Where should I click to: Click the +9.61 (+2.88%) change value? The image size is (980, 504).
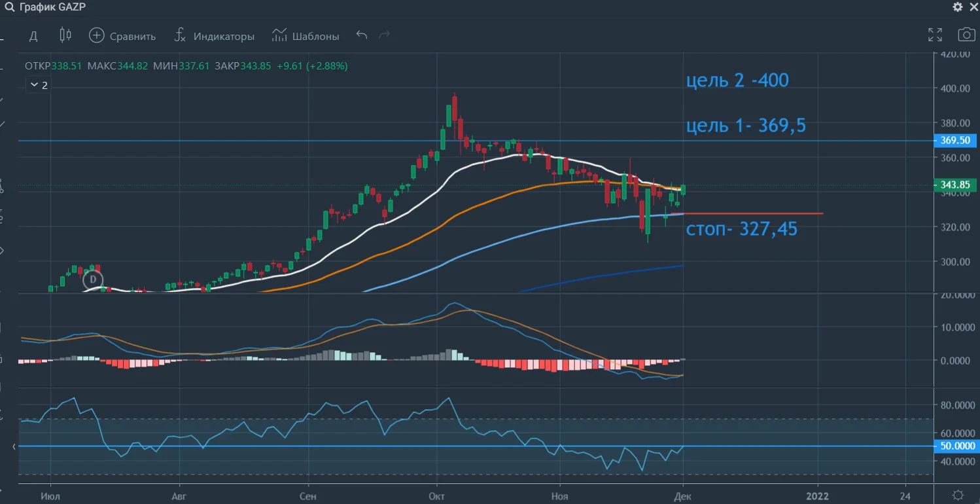coord(312,66)
